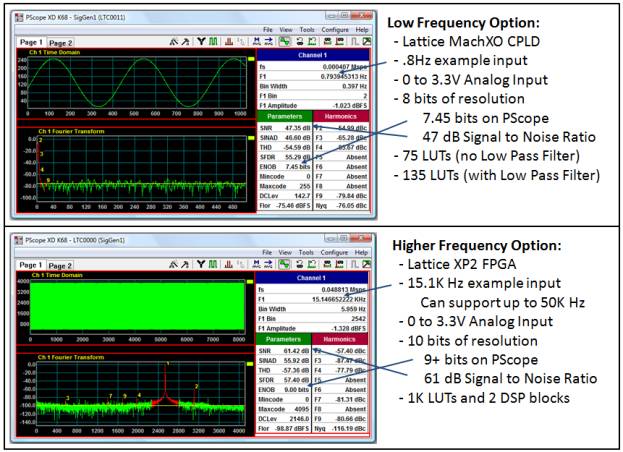The height and width of the screenshot is (452, 623).
Task: Click the red histogram toolbar icon in top window
Action: (x=229, y=43)
